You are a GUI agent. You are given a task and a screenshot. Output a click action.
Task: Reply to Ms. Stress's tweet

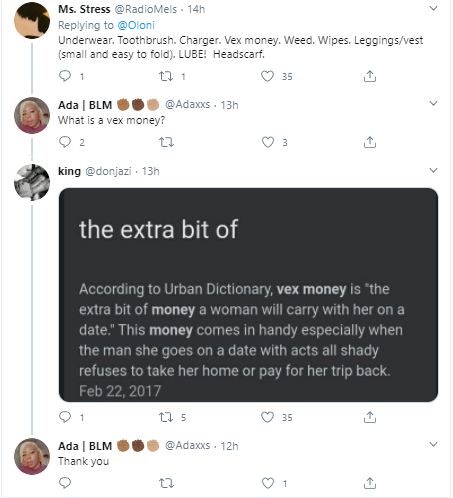click(65, 76)
